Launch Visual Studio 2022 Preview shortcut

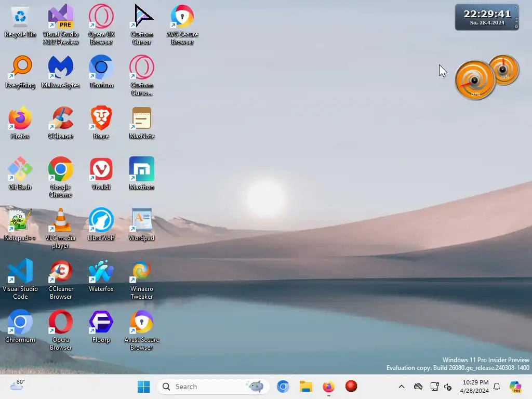(x=60, y=24)
